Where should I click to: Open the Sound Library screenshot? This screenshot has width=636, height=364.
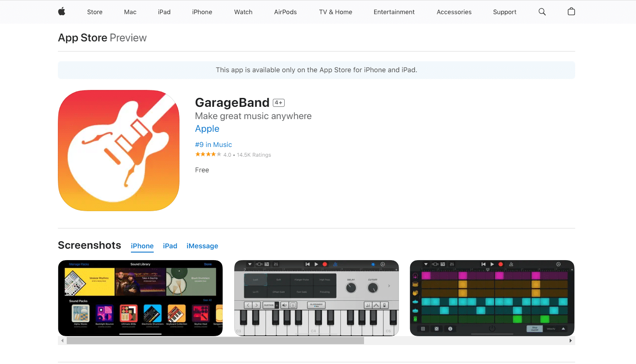(x=140, y=298)
